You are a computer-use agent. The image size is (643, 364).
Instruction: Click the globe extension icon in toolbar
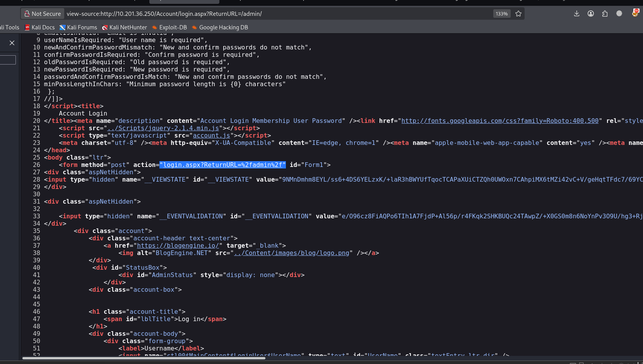click(619, 14)
